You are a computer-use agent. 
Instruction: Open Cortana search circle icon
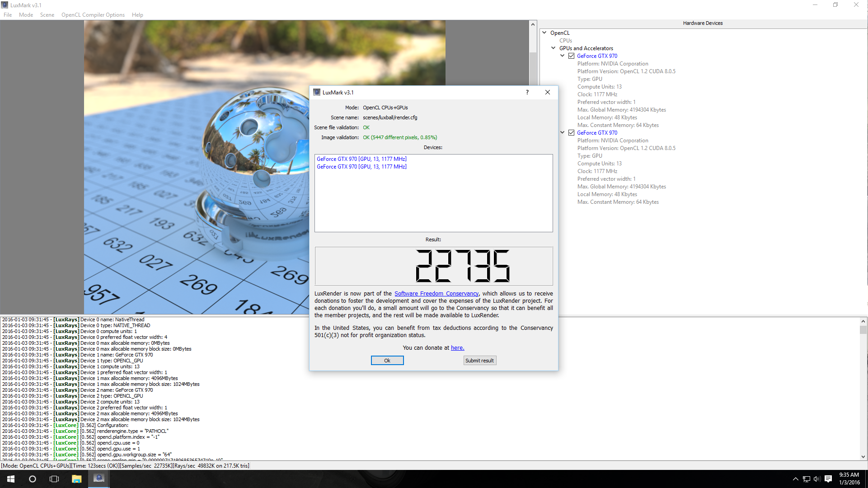point(33,479)
